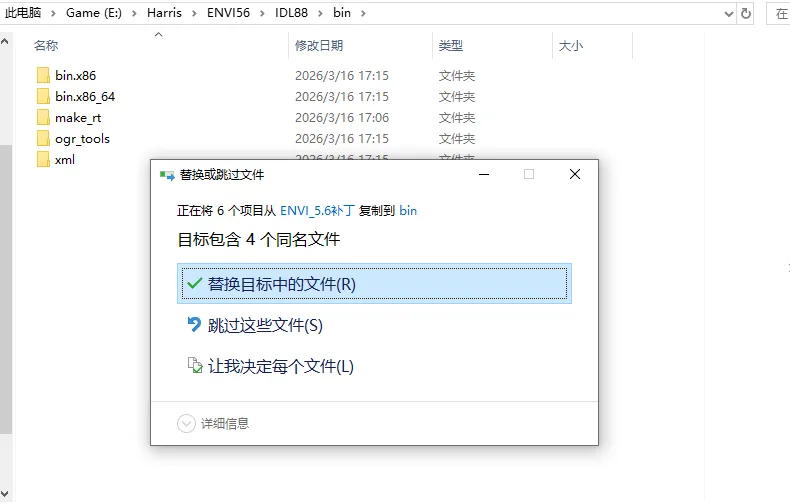Expand chevron after bin breadcrumb
Viewport: 790px width, 504px height.
coord(363,14)
